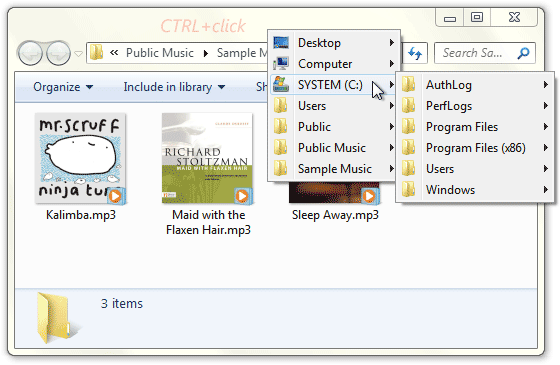Click Sample Music folder icon in popup menu
Screen dimensions: 560x365
click(x=281, y=169)
